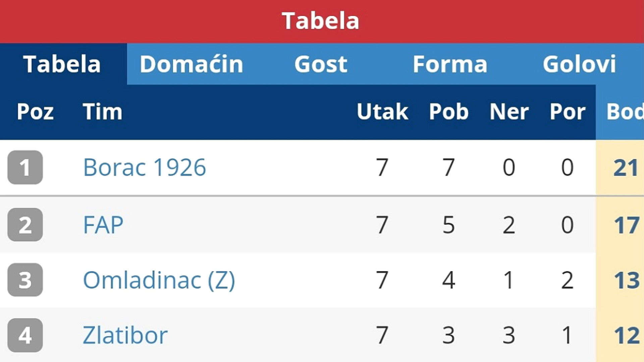This screenshot has height=362, width=644.
Task: Sort by the Bod points column header
Action: pyautogui.click(x=625, y=111)
